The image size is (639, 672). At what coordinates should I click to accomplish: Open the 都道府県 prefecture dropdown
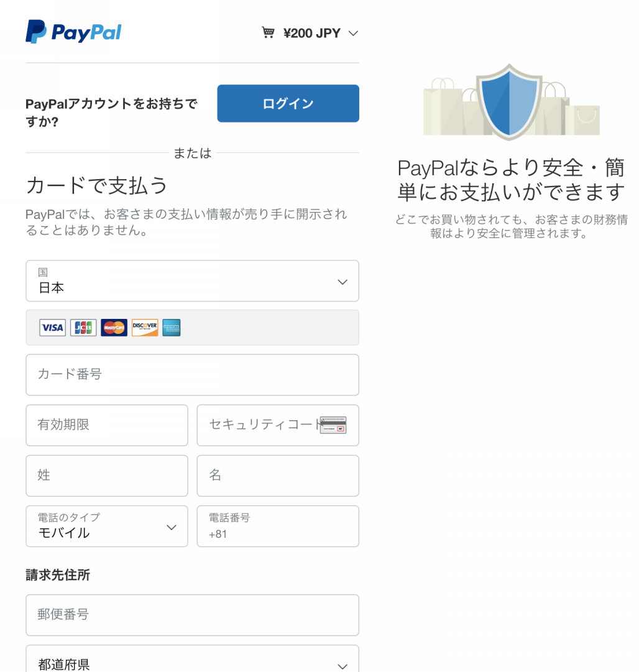coord(193,659)
